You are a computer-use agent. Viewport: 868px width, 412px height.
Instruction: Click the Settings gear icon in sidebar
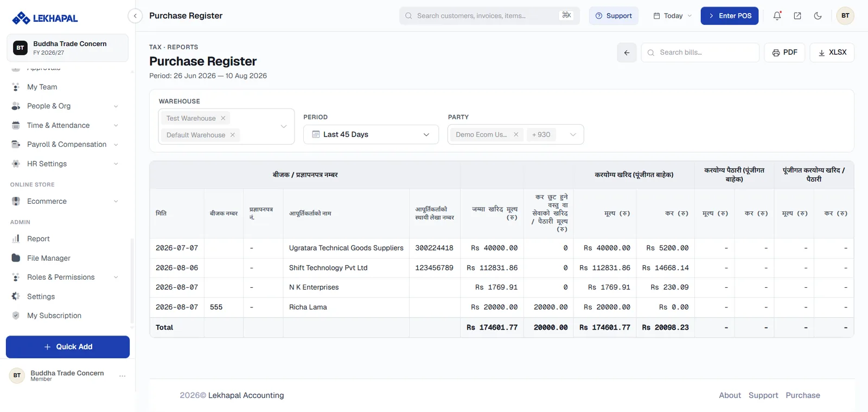pyautogui.click(x=16, y=297)
